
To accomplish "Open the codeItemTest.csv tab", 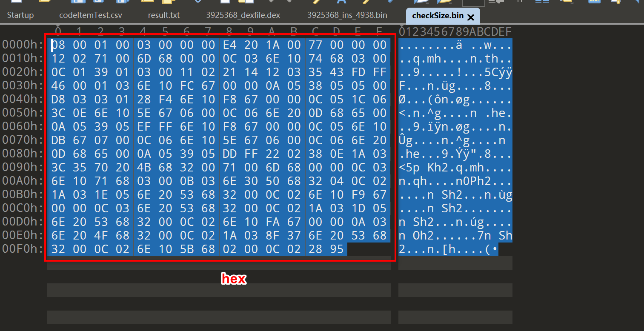I will (x=91, y=15).
